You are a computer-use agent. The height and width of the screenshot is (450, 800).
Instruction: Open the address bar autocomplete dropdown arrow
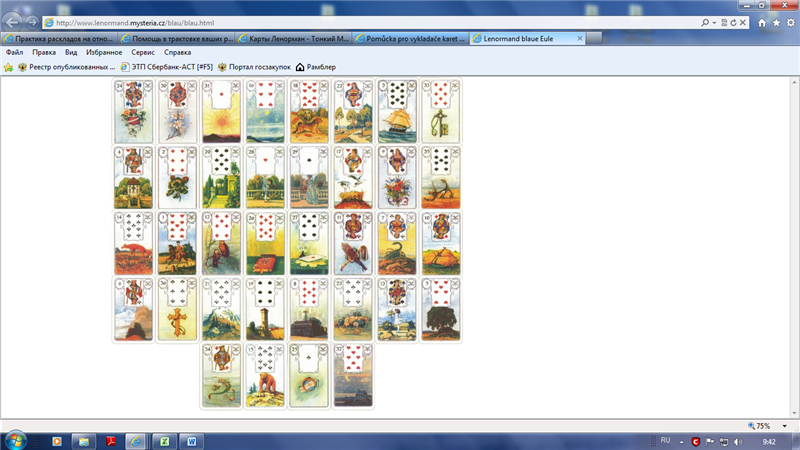[714, 23]
